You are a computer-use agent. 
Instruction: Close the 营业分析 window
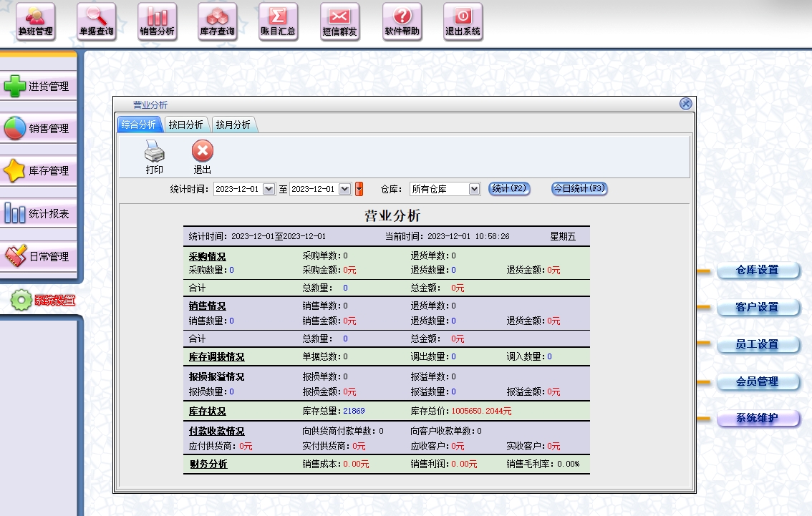[x=685, y=104]
